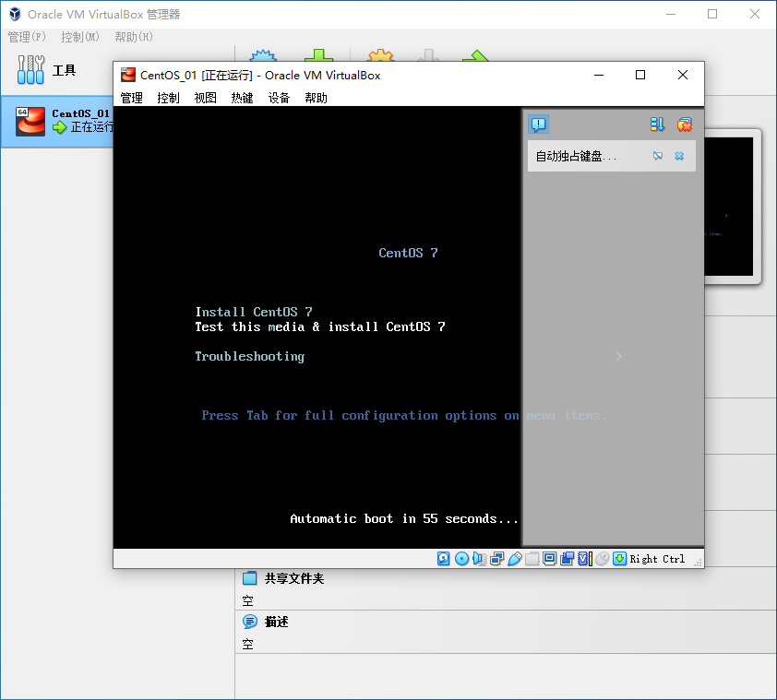Viewport: 777px width, 700px height.
Task: Maximize the VirtualBox manager window
Action: (x=712, y=14)
